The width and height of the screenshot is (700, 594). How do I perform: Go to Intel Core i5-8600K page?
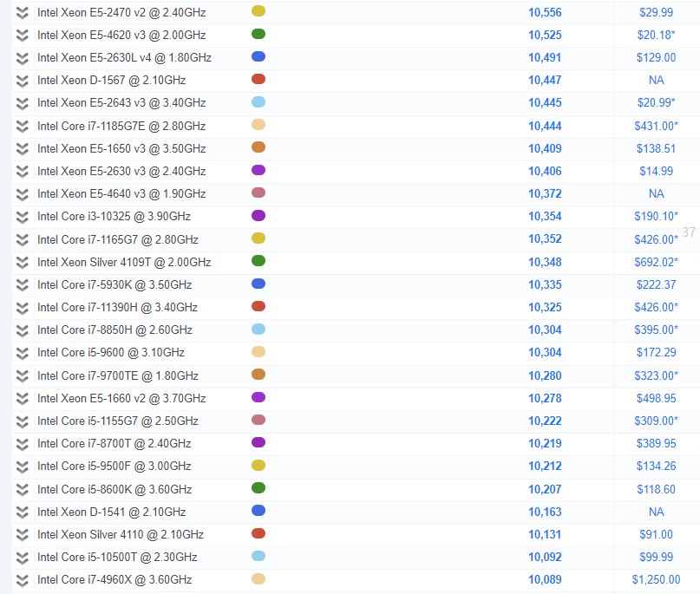(114, 490)
